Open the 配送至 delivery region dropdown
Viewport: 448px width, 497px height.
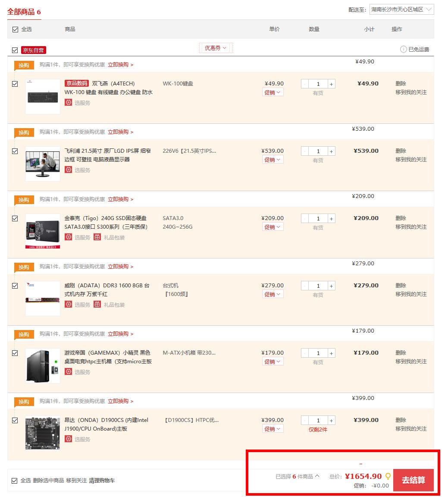click(x=402, y=9)
